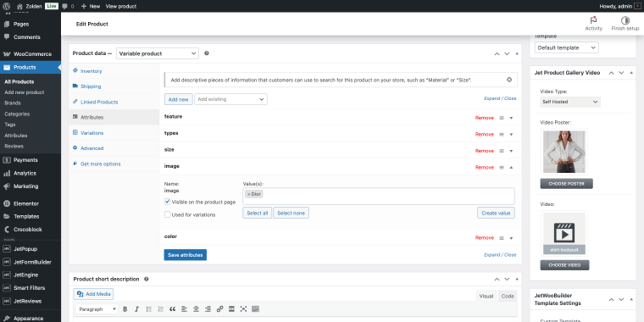The width and height of the screenshot is (644, 322).
Task: Click the drag handle for feature attribute
Action: click(x=502, y=118)
